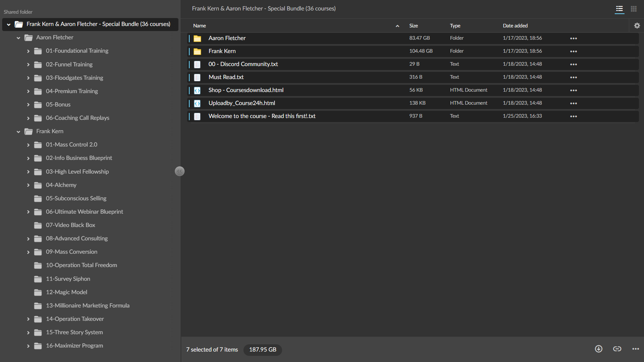The height and width of the screenshot is (362, 644).
Task: Select 08-Advanced Consulting in tree
Action: 77,238
